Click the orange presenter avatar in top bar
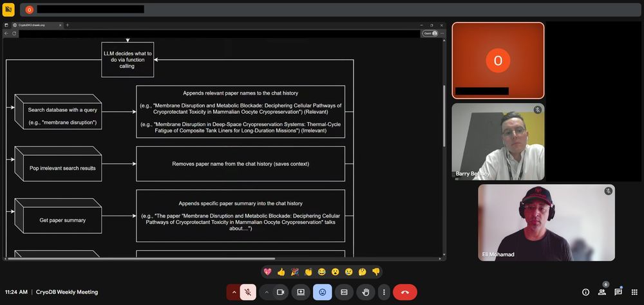This screenshot has height=305, width=644. (x=29, y=10)
